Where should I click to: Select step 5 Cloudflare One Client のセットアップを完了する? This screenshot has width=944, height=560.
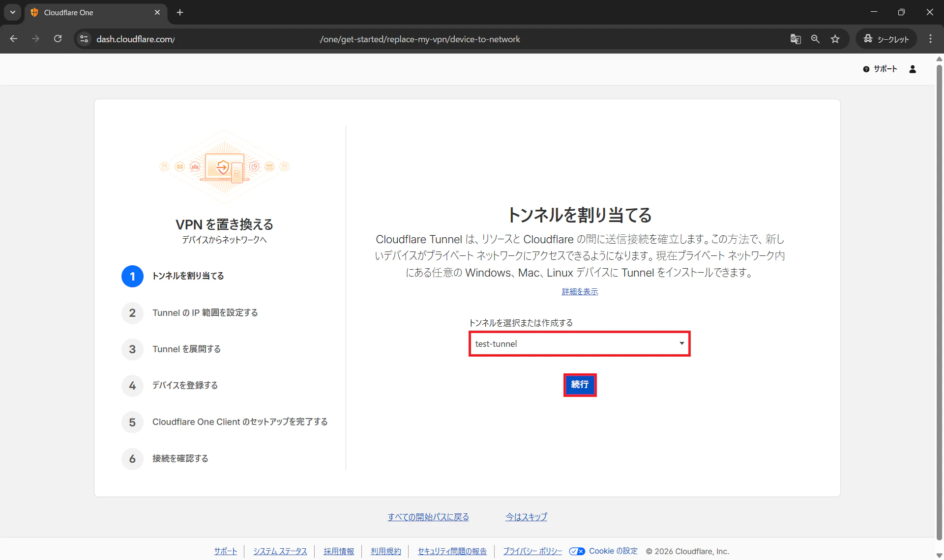coord(225,422)
